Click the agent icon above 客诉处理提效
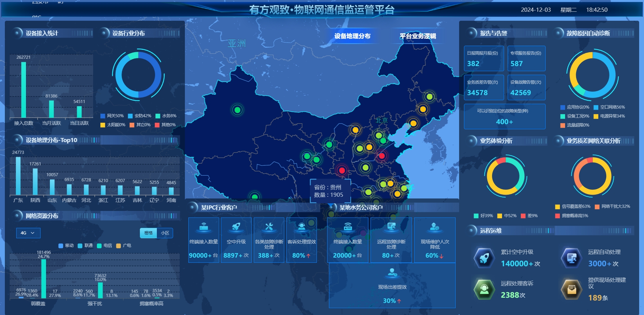The image size is (644, 315). click(302, 227)
